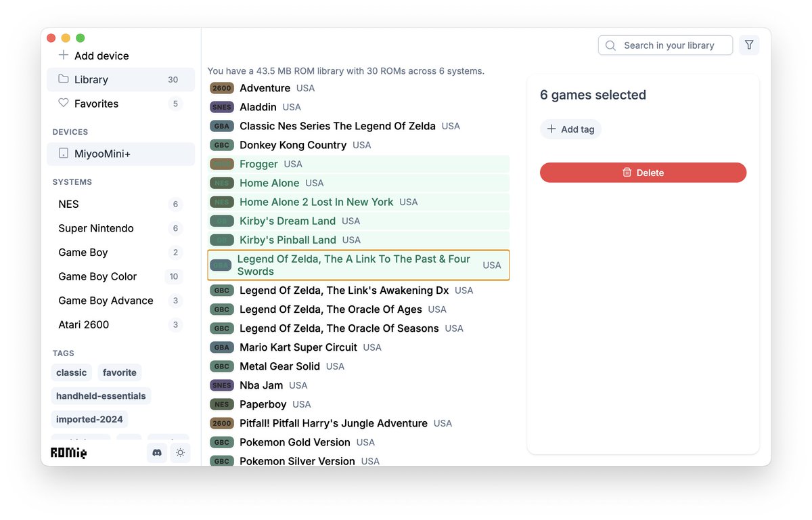Viewport: 812px width, 520px height.
Task: Click GBA badge beside Mario Kart Super Circuit
Action: point(222,347)
